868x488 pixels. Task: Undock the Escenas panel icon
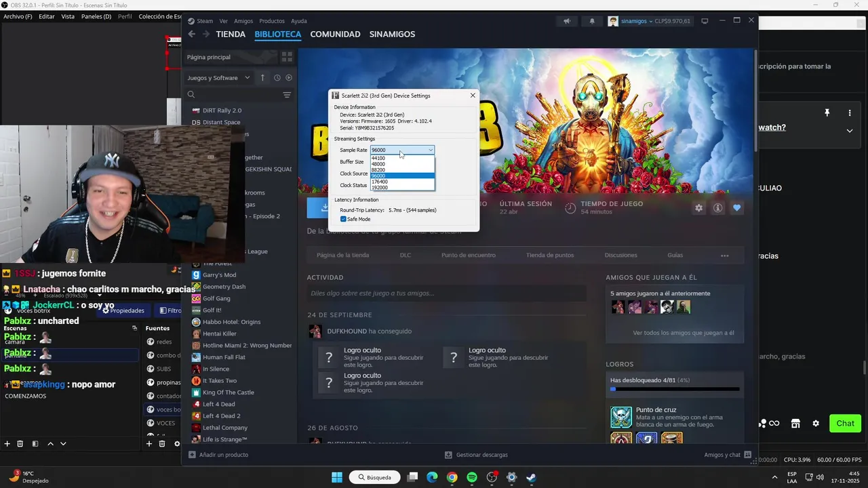click(134, 328)
